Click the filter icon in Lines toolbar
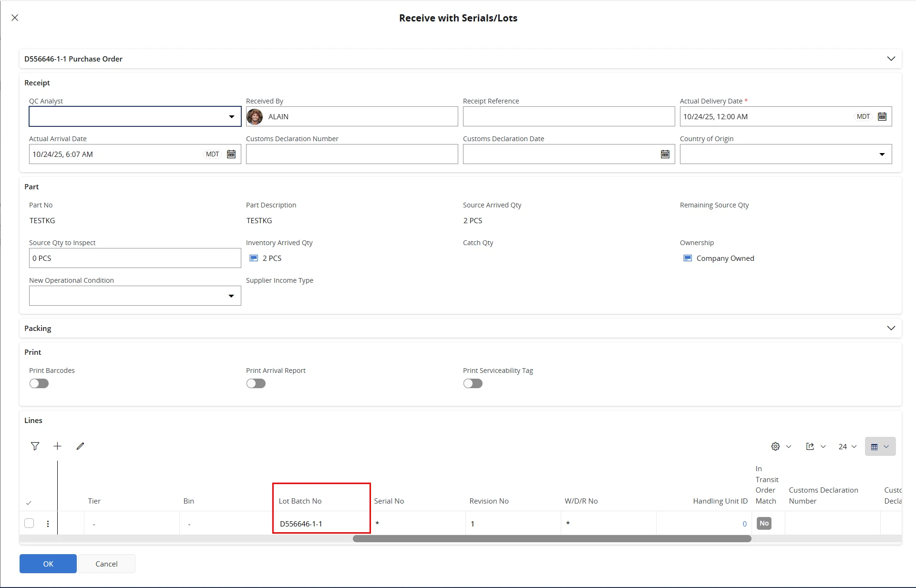Screen dimensions: 916x588 coord(35,446)
